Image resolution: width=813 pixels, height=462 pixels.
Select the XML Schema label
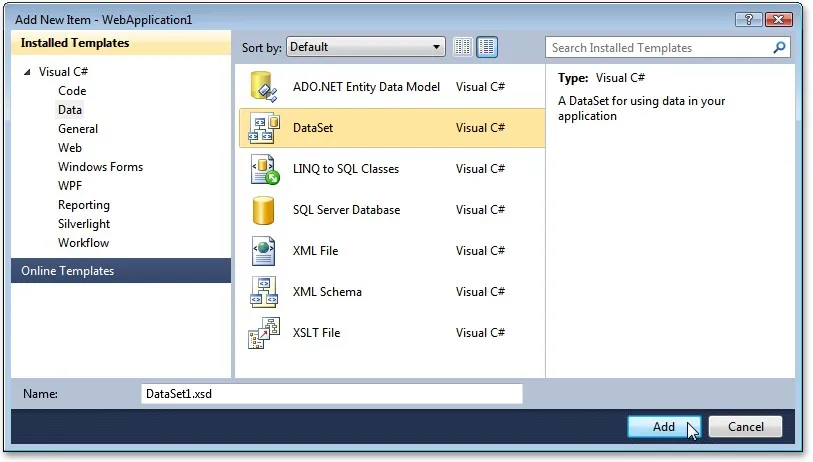327,292
